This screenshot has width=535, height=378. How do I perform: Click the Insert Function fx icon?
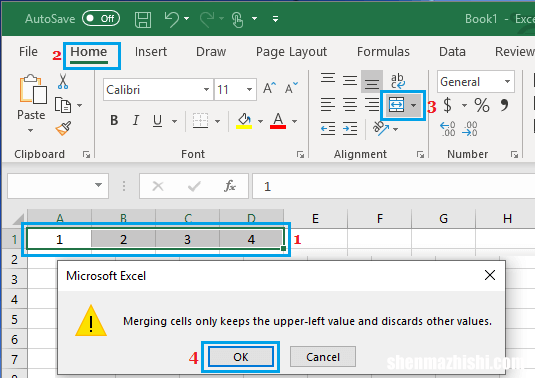(230, 186)
